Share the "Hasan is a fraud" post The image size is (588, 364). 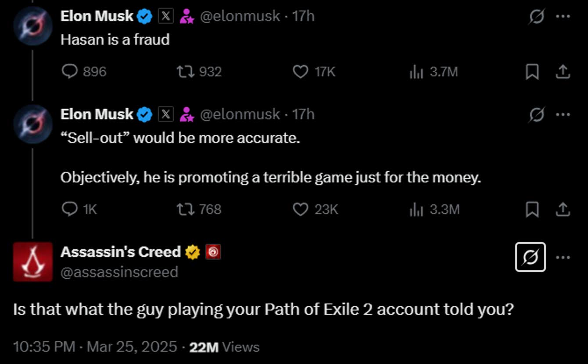coord(563,72)
